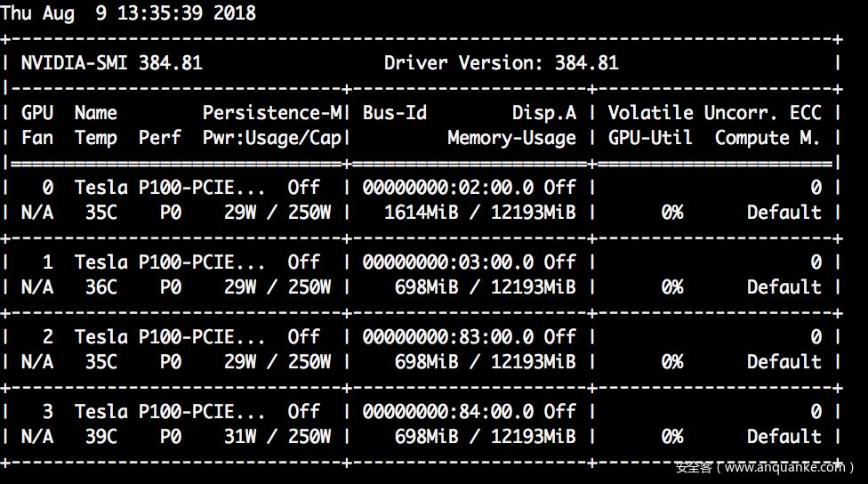Select the Persistence-M column header

pos(272,113)
